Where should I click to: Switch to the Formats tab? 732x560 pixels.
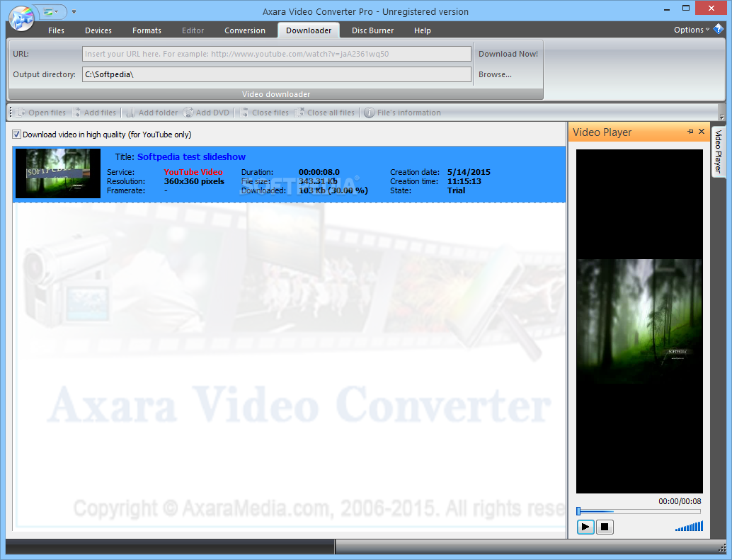pyautogui.click(x=147, y=30)
